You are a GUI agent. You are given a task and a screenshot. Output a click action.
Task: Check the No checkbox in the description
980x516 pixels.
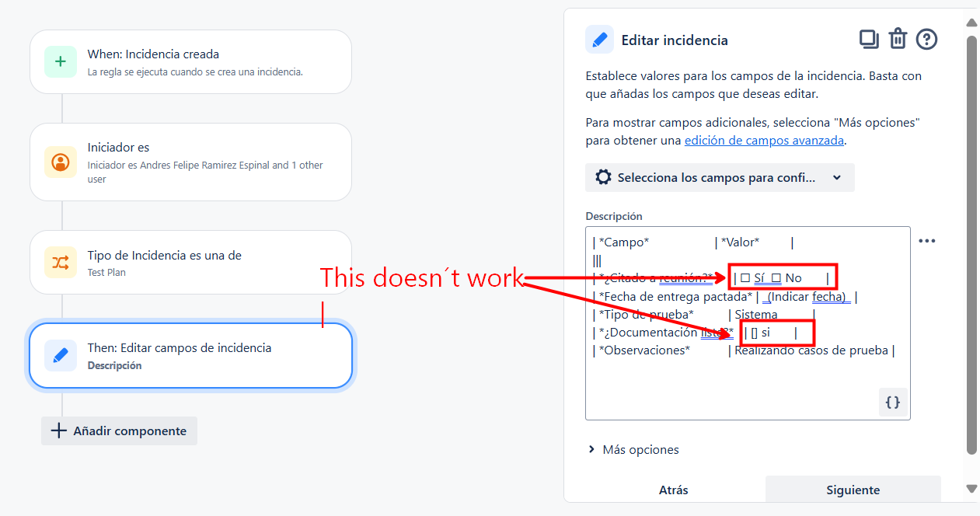point(776,277)
